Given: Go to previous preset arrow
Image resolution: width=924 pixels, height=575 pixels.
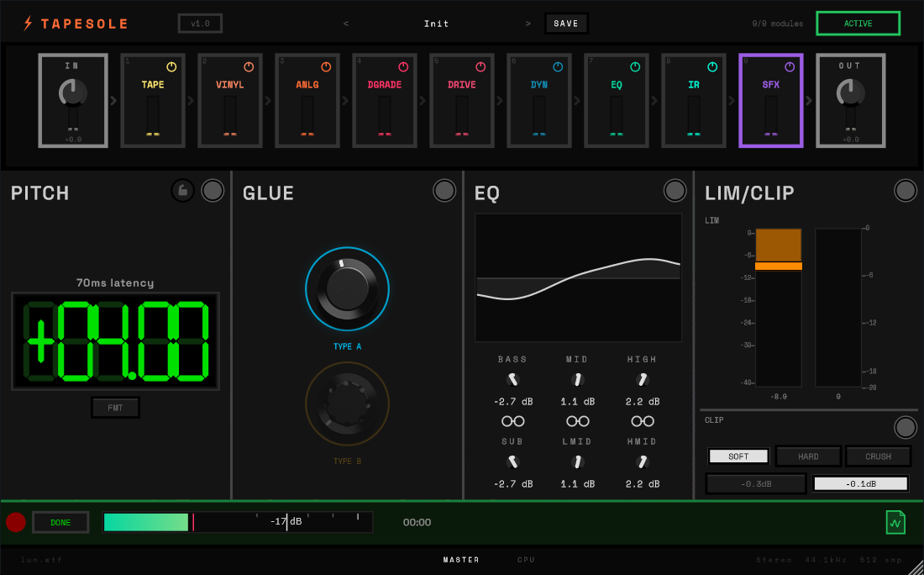Looking at the screenshot, I should (346, 24).
